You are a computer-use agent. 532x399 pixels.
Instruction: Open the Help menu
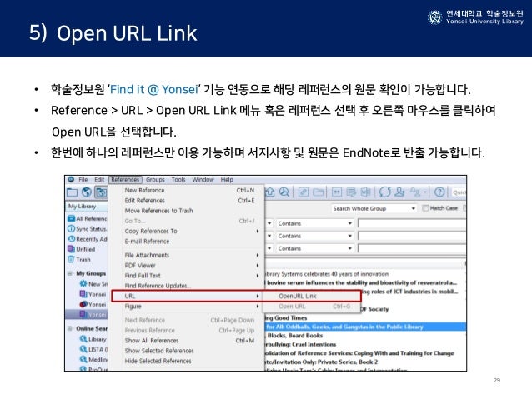pyautogui.click(x=227, y=180)
